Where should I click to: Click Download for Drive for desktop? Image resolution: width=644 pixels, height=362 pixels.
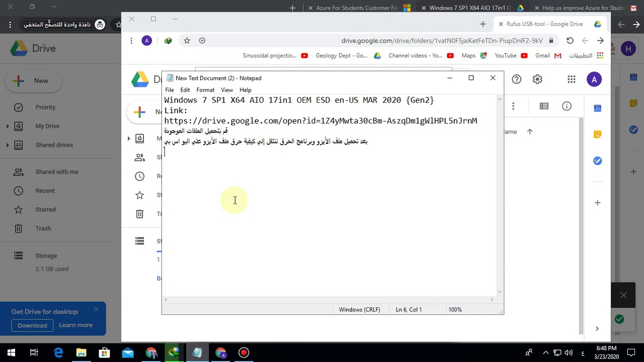pos(32,325)
